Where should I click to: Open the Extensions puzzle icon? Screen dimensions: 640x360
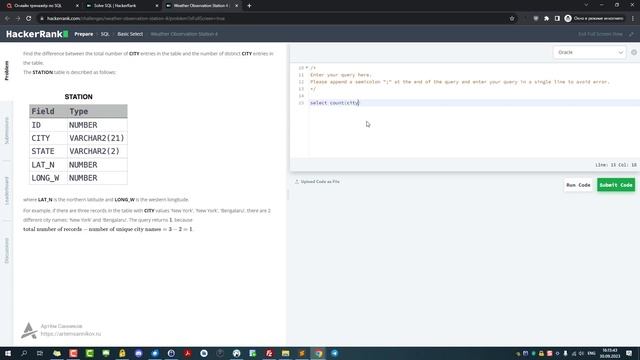click(x=547, y=18)
